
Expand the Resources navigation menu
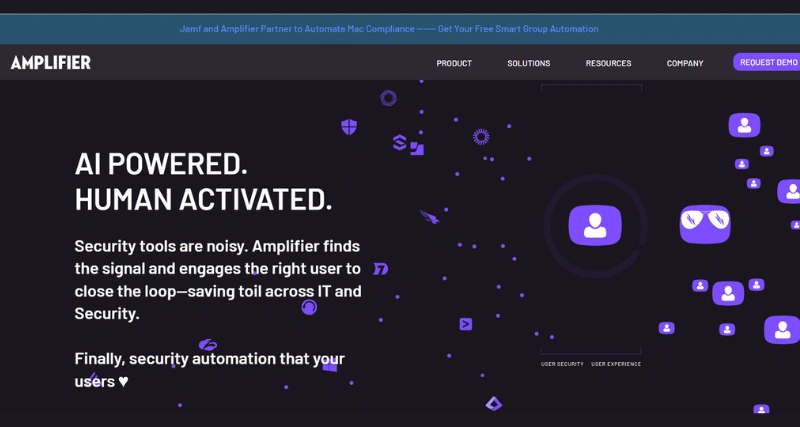click(x=608, y=63)
